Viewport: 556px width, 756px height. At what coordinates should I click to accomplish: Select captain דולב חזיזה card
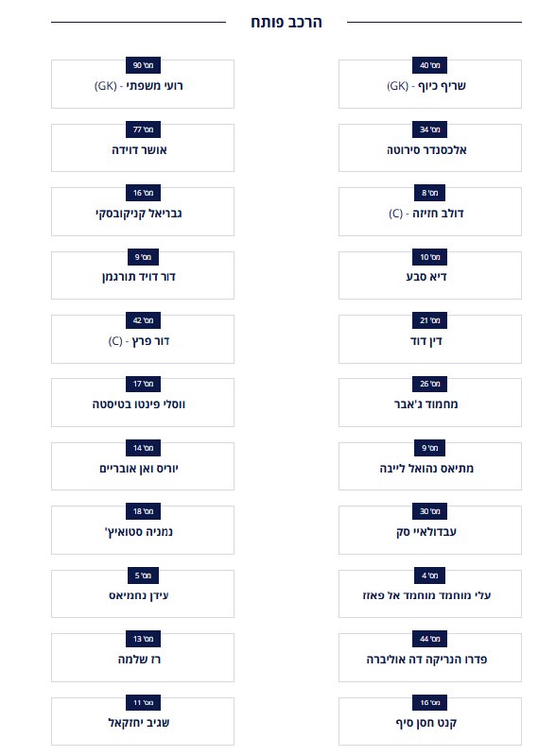tap(429, 212)
